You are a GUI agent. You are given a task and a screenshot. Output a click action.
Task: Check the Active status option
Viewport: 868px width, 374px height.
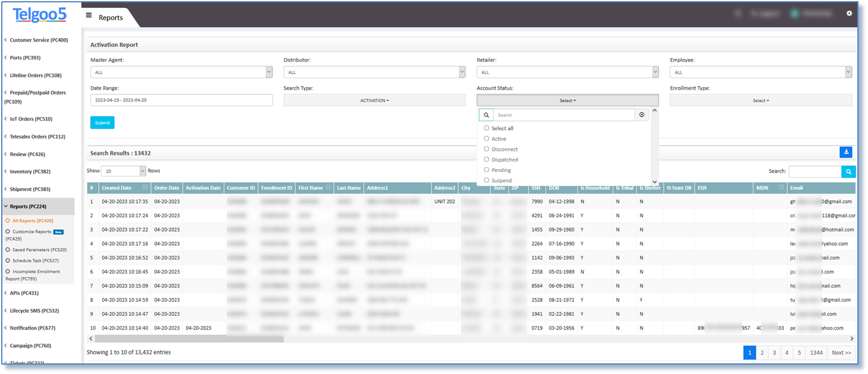(x=487, y=139)
